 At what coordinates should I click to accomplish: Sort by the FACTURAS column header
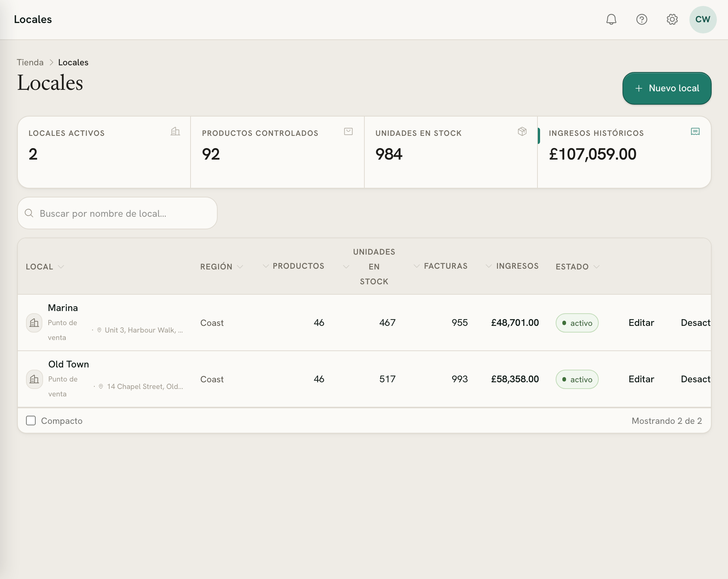[441, 266]
